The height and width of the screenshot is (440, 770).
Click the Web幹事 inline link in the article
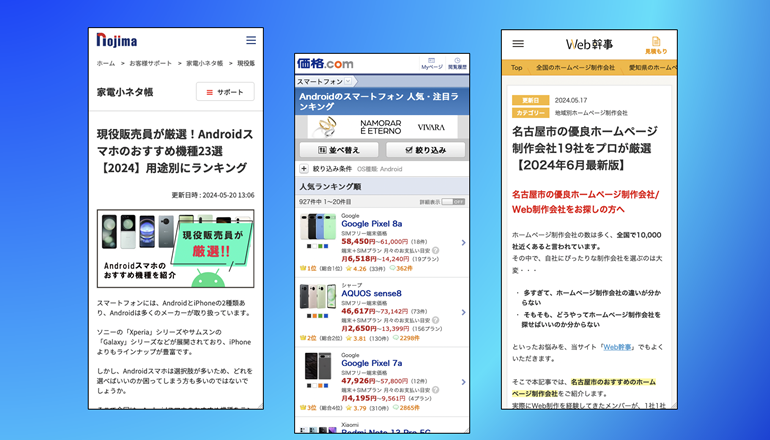pos(617,347)
